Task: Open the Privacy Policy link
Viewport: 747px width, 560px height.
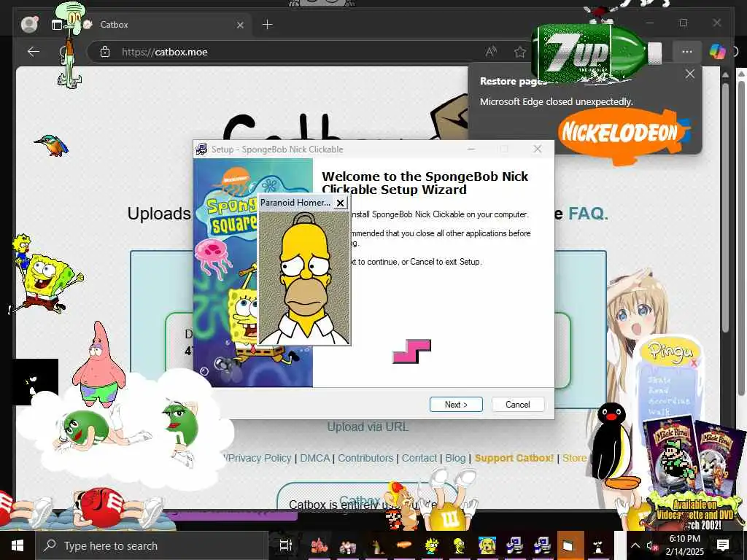Action: point(259,458)
